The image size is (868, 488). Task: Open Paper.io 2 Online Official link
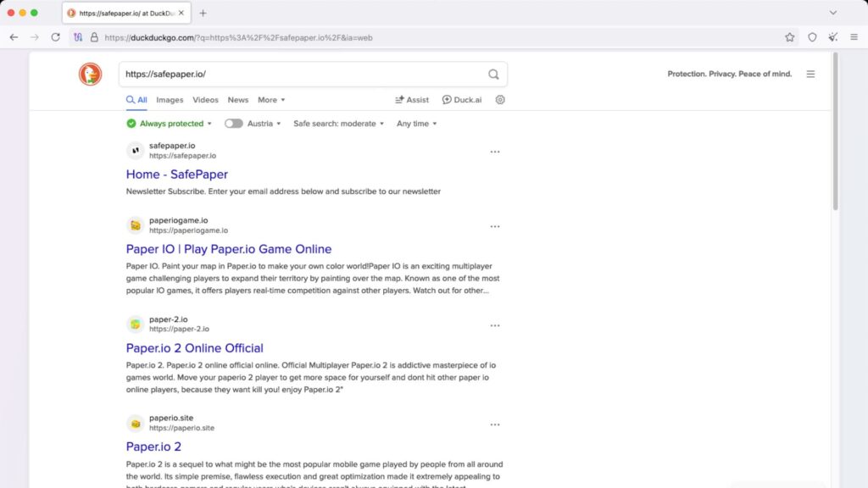coord(194,348)
